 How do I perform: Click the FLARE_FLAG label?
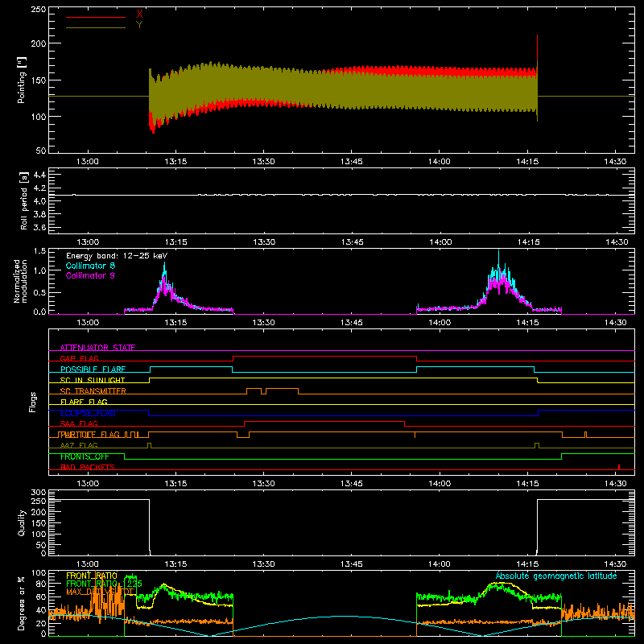(x=84, y=402)
